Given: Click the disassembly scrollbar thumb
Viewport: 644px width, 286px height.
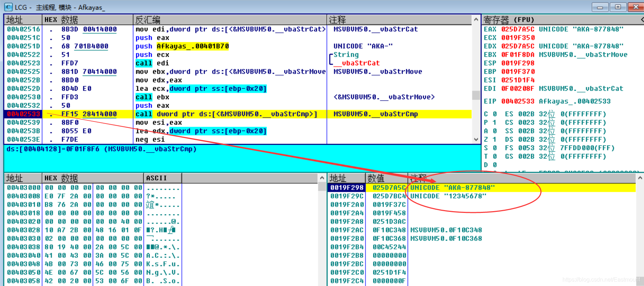Looking at the screenshot, I should coord(476,95).
